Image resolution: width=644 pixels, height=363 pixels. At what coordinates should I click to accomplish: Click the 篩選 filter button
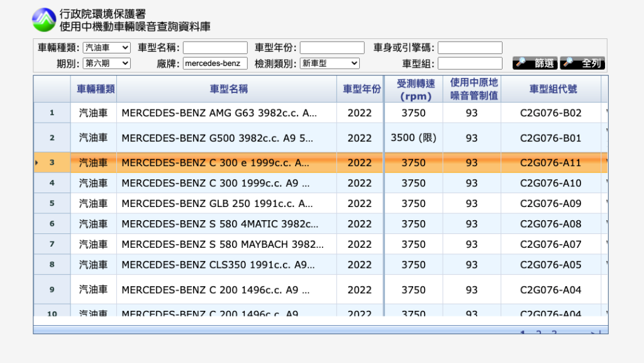pyautogui.click(x=535, y=64)
